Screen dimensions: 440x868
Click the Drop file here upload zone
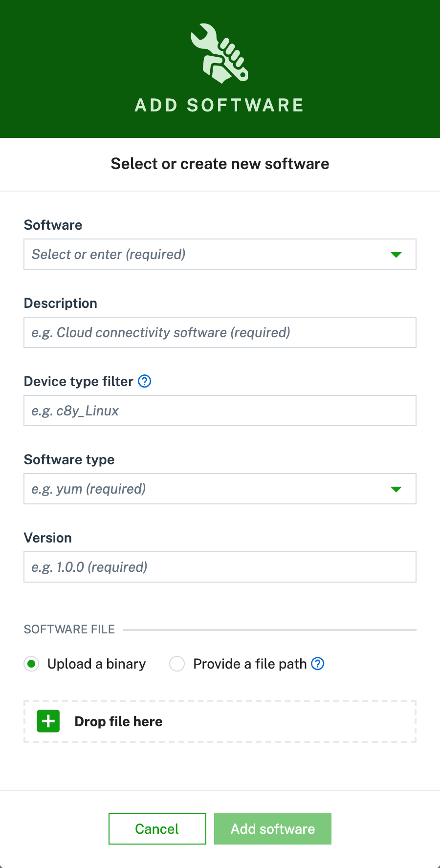pyautogui.click(x=220, y=721)
